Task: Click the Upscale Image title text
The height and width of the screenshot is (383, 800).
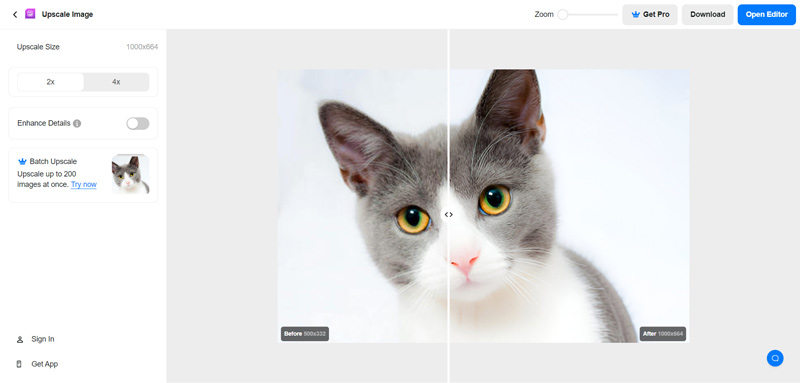Action: click(x=67, y=15)
